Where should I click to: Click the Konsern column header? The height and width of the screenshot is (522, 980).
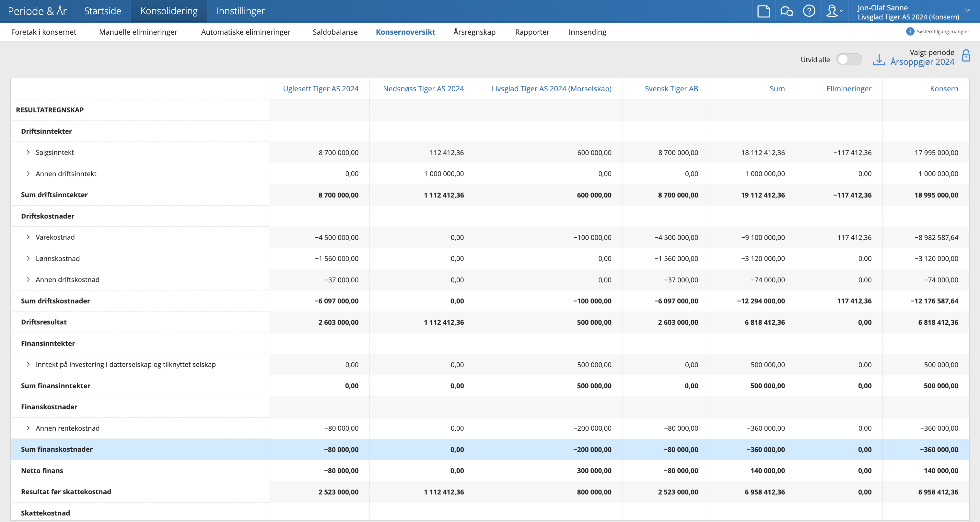[x=944, y=89]
